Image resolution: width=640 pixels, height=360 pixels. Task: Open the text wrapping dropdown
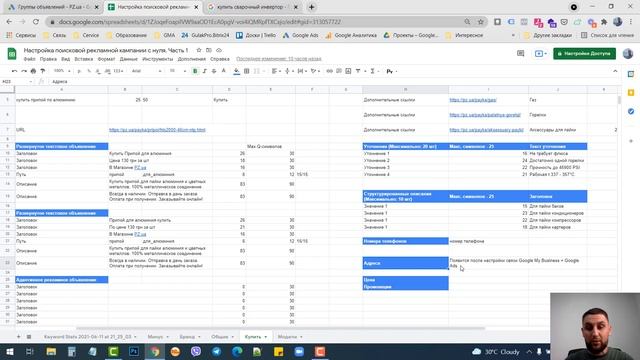click(302, 71)
